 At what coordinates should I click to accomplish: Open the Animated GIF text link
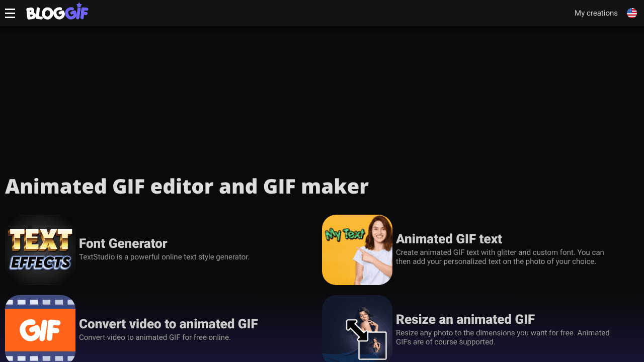[449, 239]
